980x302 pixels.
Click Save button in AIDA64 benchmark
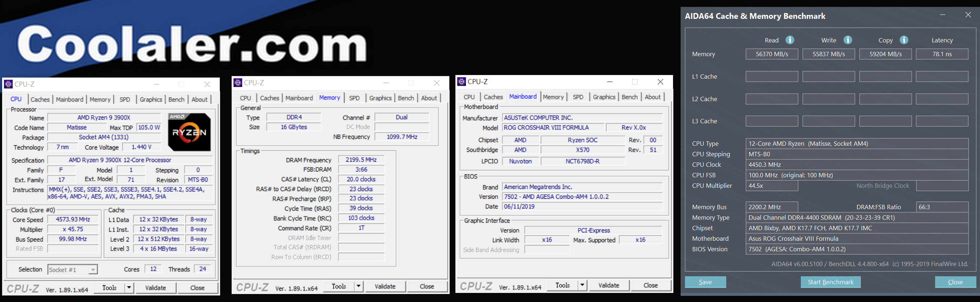coord(705,282)
